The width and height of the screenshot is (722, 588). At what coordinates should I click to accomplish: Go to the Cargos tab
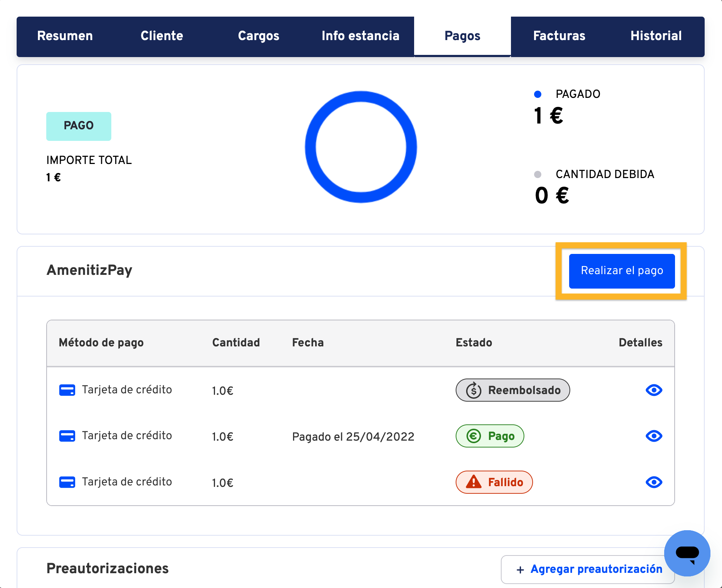click(259, 36)
